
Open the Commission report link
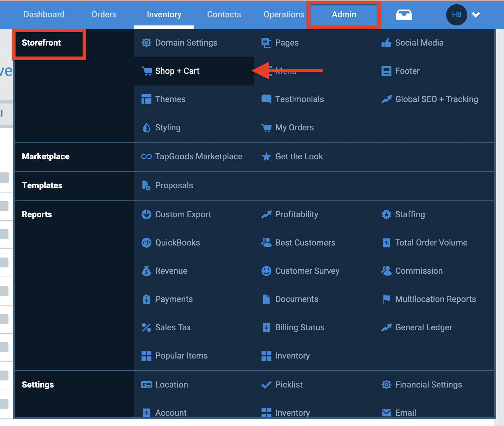419,271
